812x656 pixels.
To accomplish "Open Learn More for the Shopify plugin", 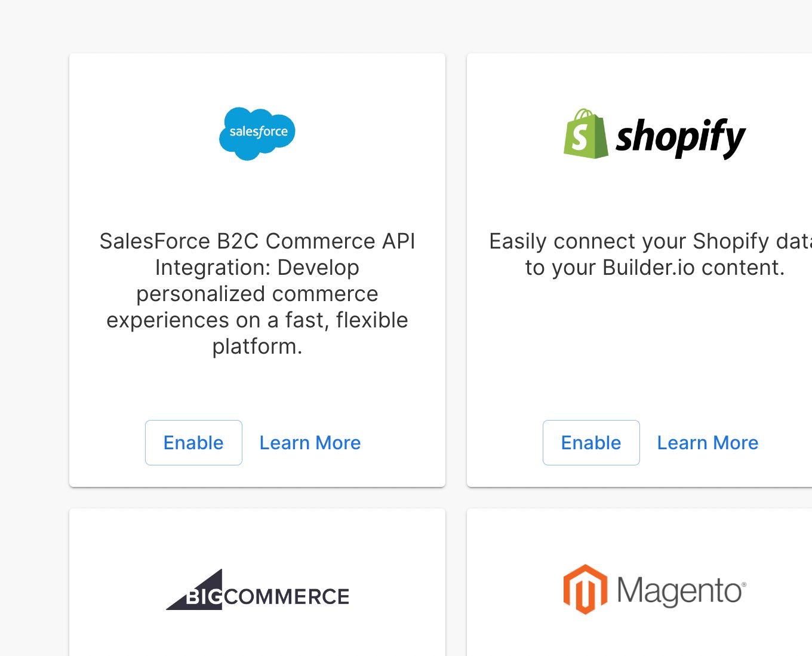I will 708,443.
